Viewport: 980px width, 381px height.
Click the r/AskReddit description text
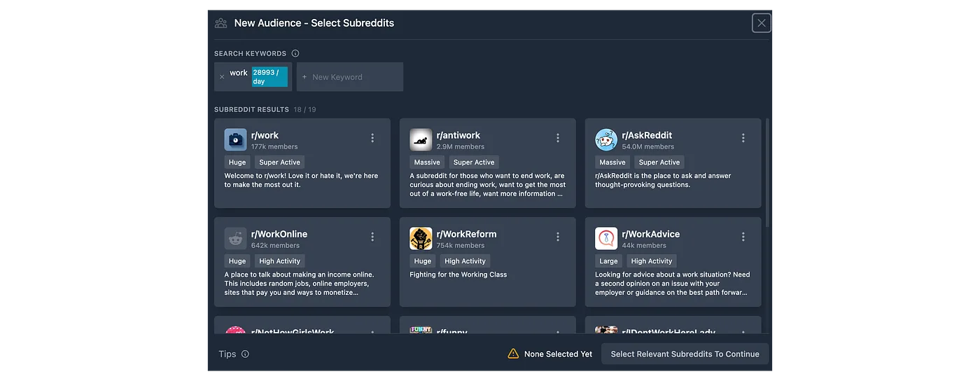coord(663,181)
